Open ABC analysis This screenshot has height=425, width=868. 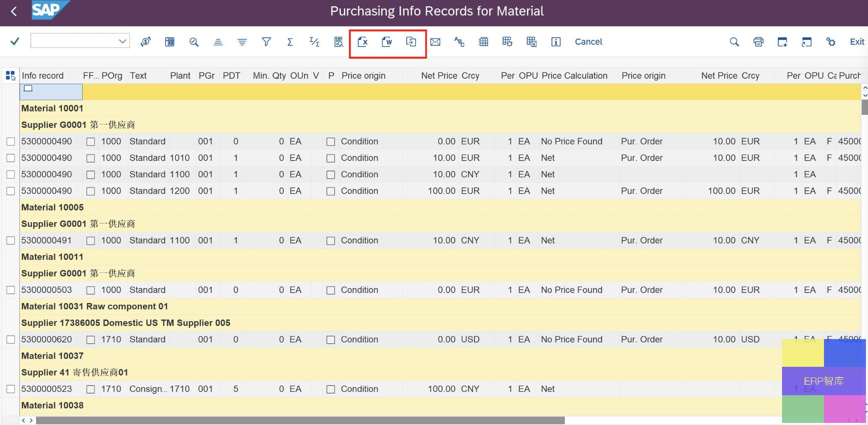pos(459,41)
